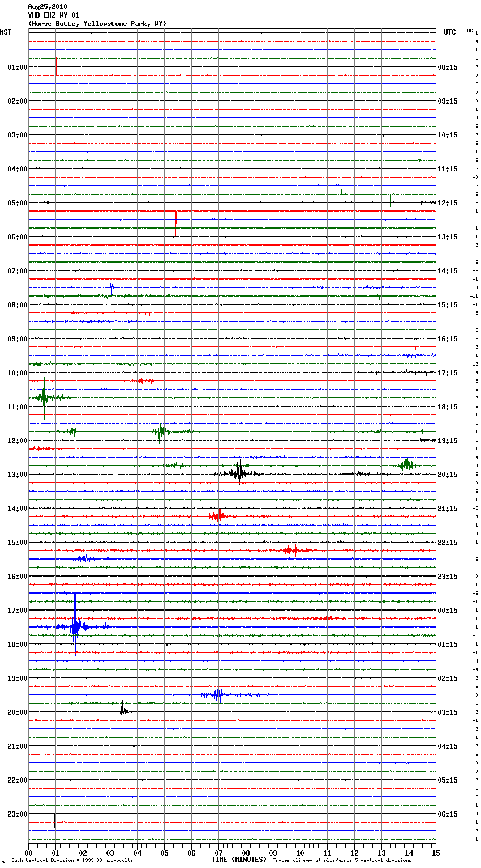
Task: Select the 10:00 MST time label
Action: click(x=17, y=373)
